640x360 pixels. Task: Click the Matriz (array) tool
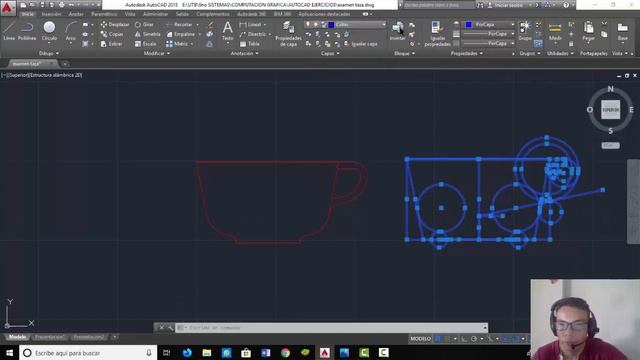[177, 44]
